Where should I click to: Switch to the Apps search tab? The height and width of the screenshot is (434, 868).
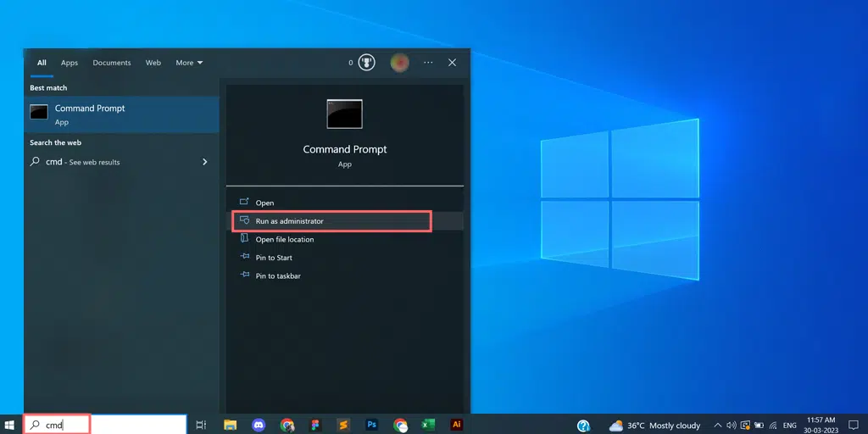(70, 63)
